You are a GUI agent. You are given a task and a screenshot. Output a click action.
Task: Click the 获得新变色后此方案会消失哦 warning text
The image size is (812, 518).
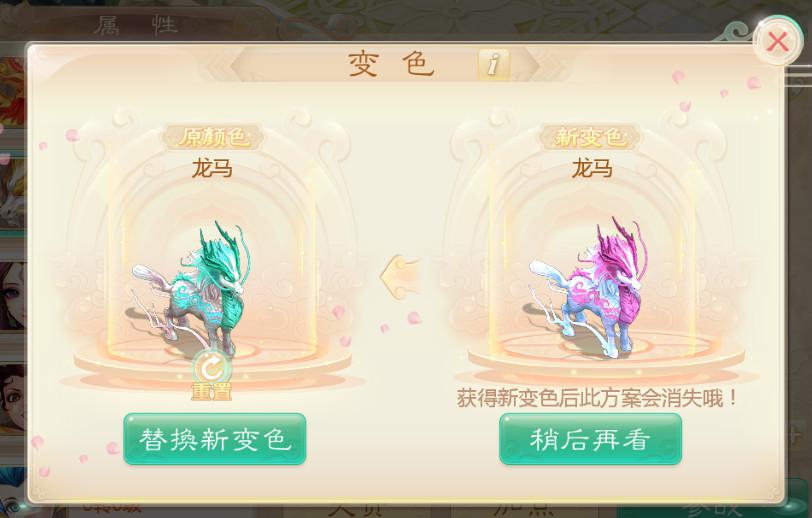click(x=597, y=398)
